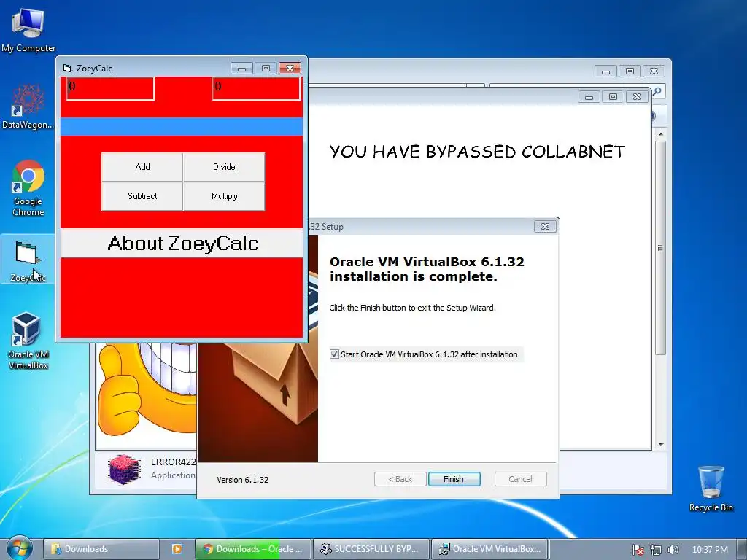The width and height of the screenshot is (747, 560).
Task: Switch to SUCCESSFULLY BYP... taskbar item
Action: pos(371,549)
